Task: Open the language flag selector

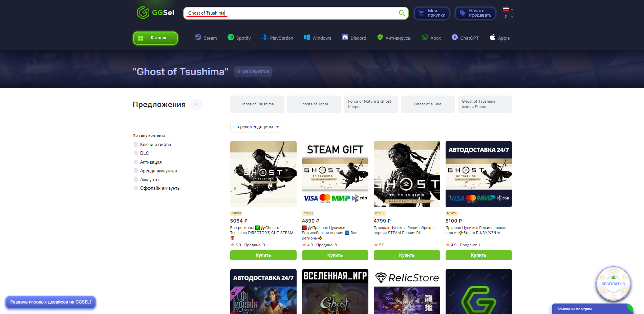Action: 508,9
